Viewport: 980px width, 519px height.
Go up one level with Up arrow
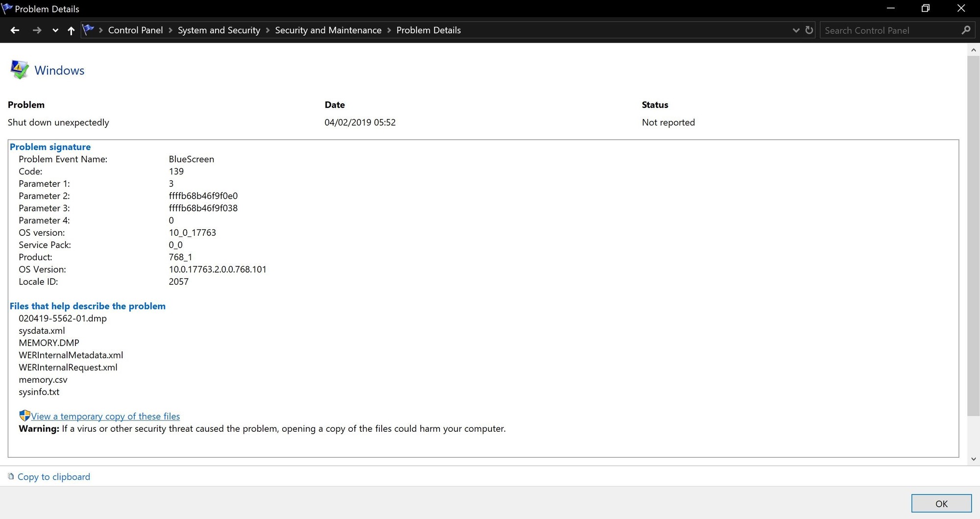(x=71, y=30)
